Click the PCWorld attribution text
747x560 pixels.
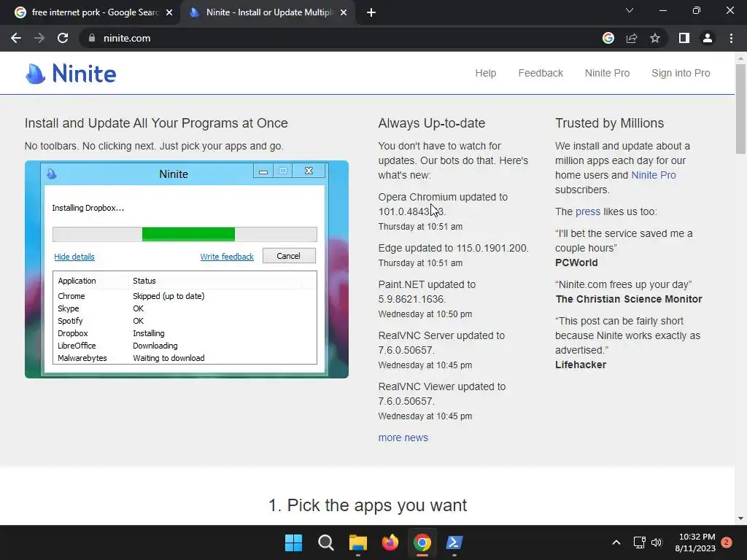tap(576, 262)
